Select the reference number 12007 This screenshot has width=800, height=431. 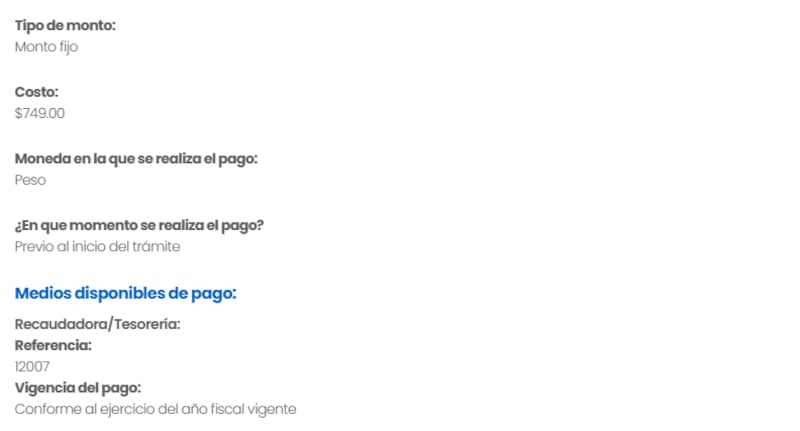coord(32,367)
